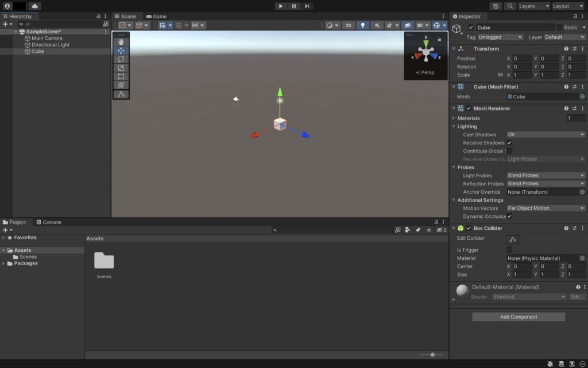Click the asset icon size slider
This screenshot has width=588, height=368.
pos(432,355)
